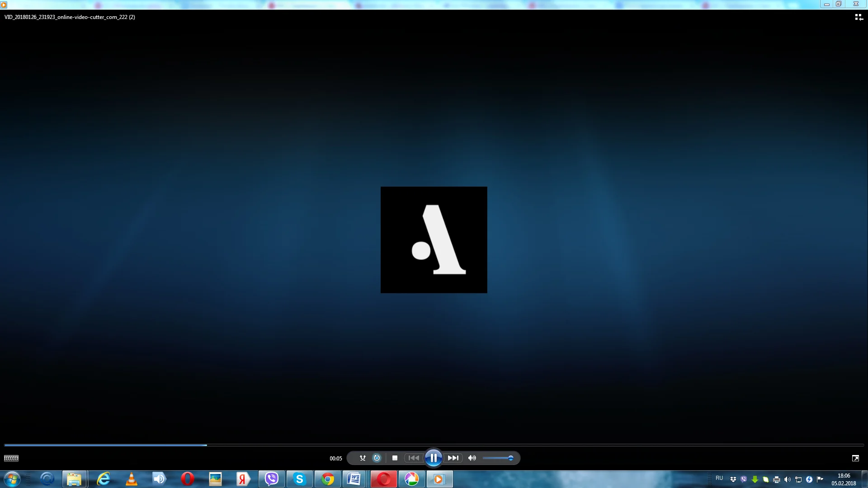Go back to the previous track
868x488 pixels.
[414, 458]
